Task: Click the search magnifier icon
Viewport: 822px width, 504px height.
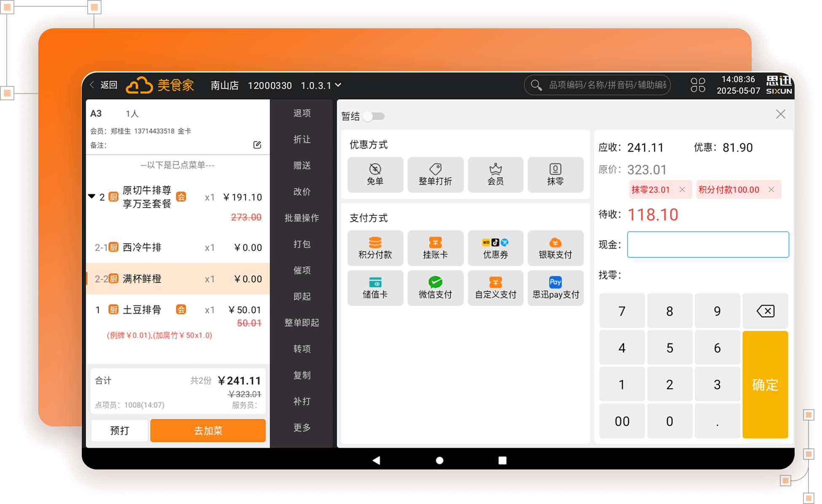Action: [x=536, y=85]
